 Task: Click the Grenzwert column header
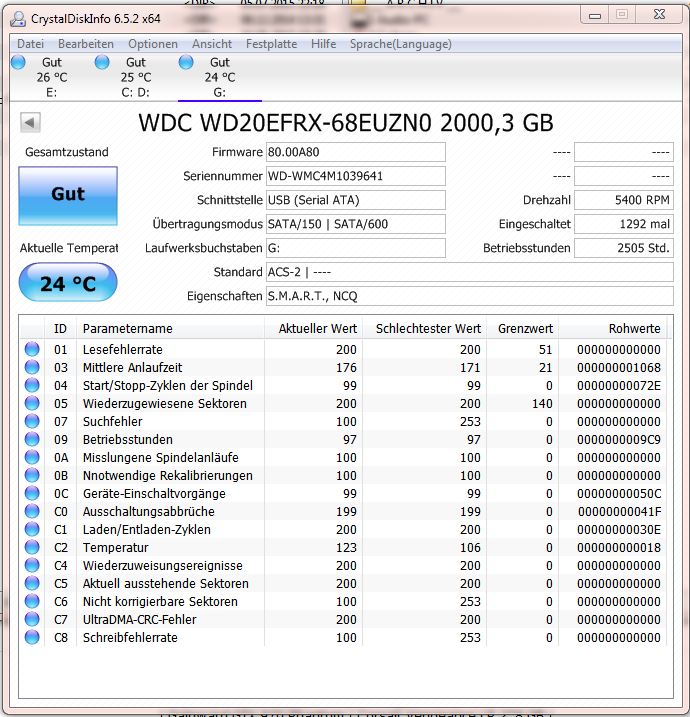tap(523, 328)
